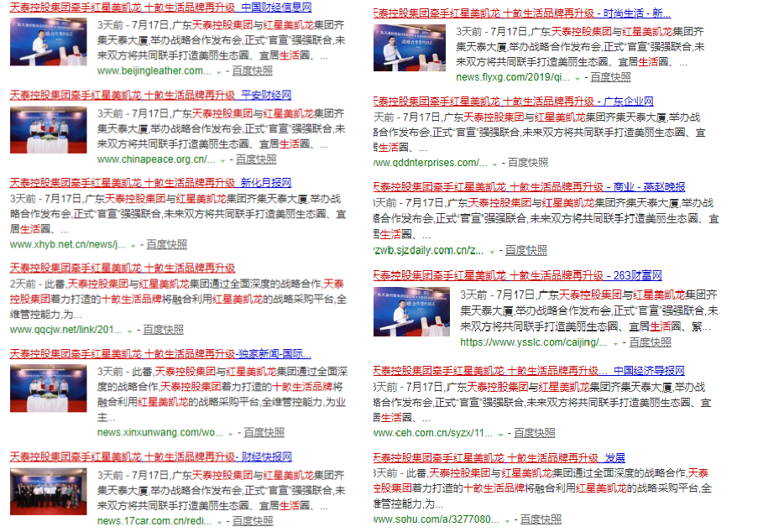Open 百度快照 for zwb.sjzdaily.com.cn result
758x532 pixels.
526,250
